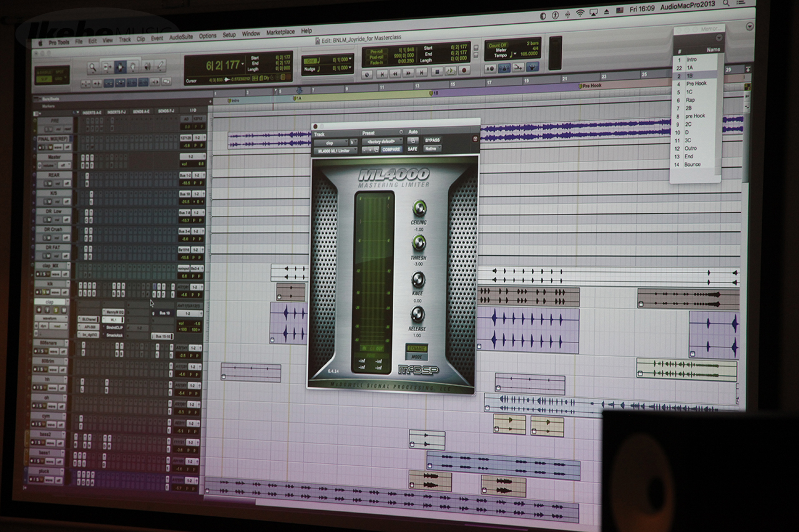Open the factory default preset dropdown
The width and height of the screenshot is (799, 532).
[382, 142]
